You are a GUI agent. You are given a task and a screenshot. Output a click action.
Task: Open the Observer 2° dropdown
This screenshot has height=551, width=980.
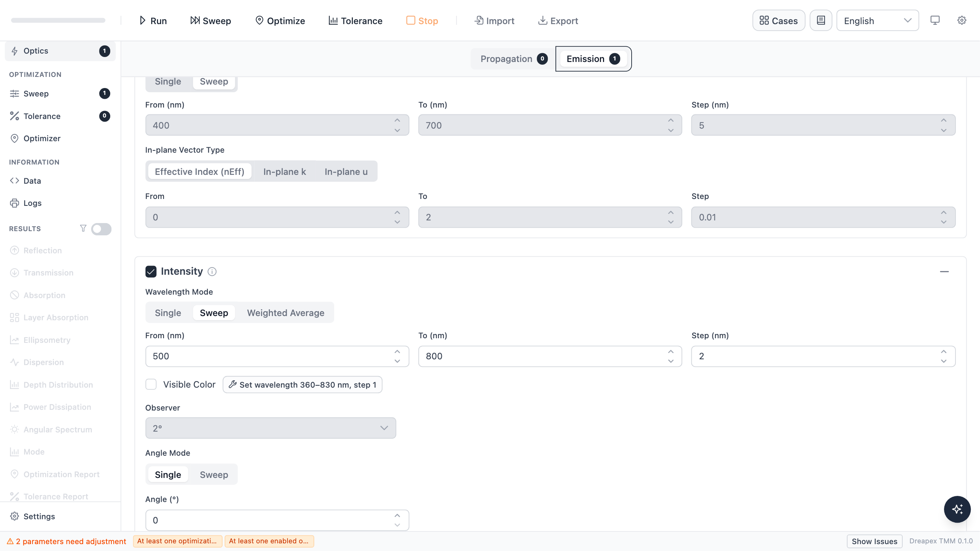pyautogui.click(x=271, y=428)
